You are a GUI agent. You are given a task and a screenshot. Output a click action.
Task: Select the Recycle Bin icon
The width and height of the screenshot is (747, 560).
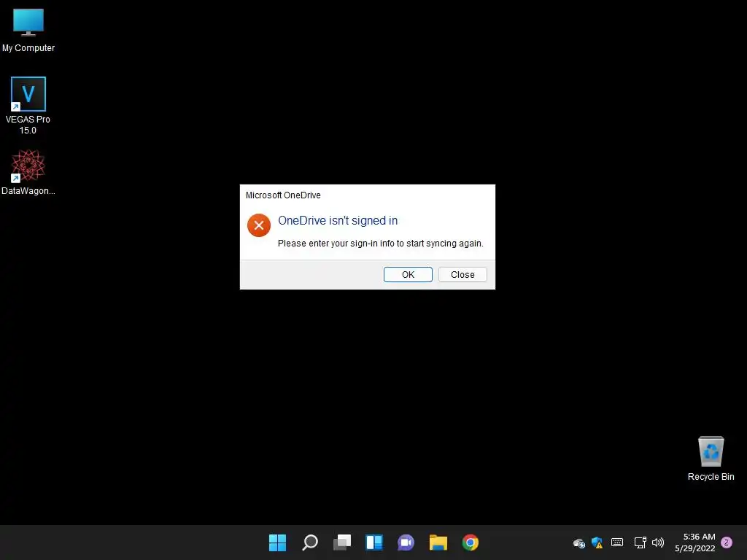(x=711, y=458)
